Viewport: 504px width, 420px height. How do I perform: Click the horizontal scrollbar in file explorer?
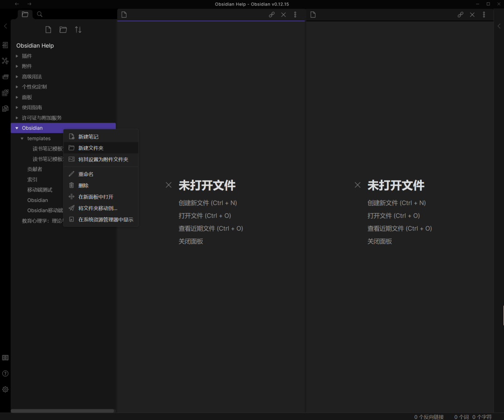[x=63, y=411]
